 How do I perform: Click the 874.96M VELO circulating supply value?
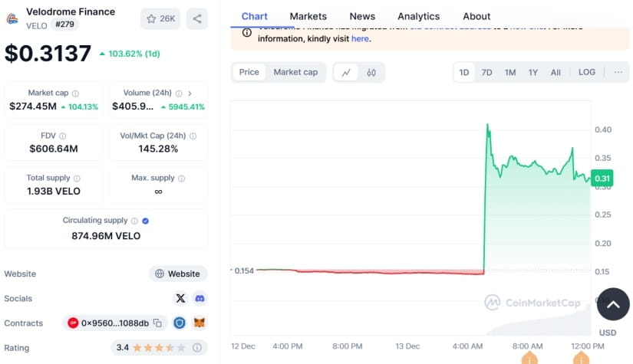106,236
